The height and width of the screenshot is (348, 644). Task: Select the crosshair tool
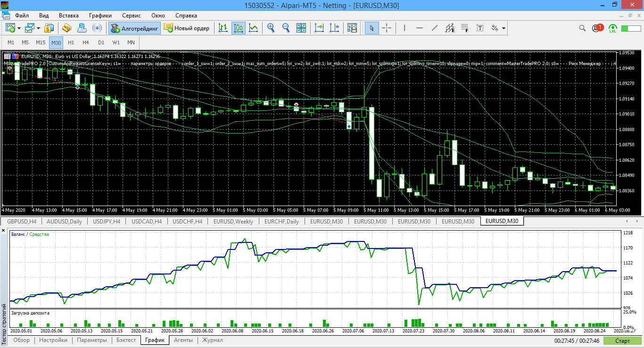point(387,28)
